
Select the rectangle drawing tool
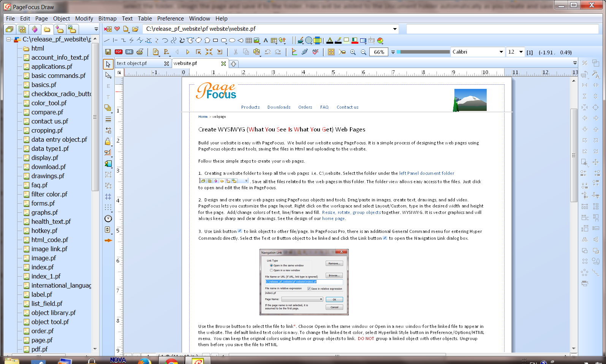tap(215, 40)
